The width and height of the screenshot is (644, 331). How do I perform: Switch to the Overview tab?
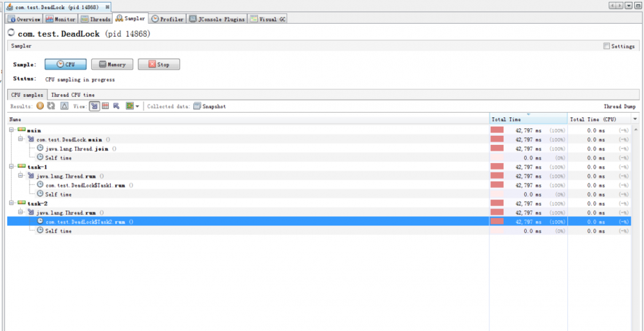click(x=24, y=19)
